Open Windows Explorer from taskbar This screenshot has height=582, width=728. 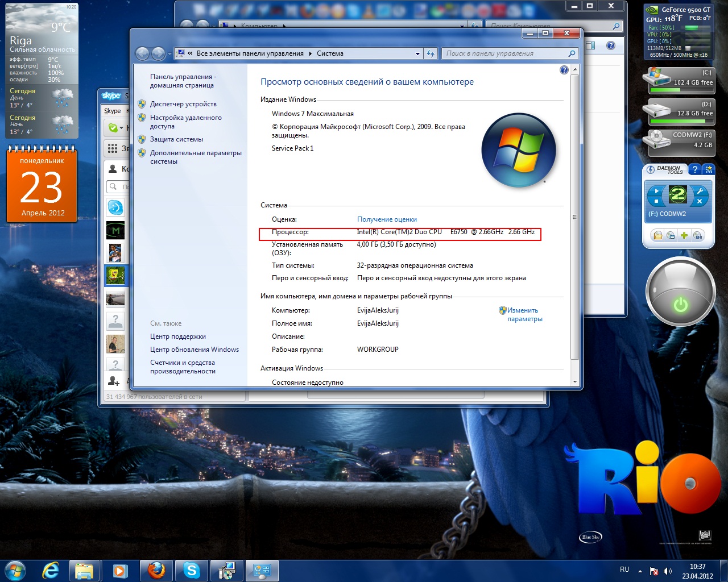tap(84, 570)
